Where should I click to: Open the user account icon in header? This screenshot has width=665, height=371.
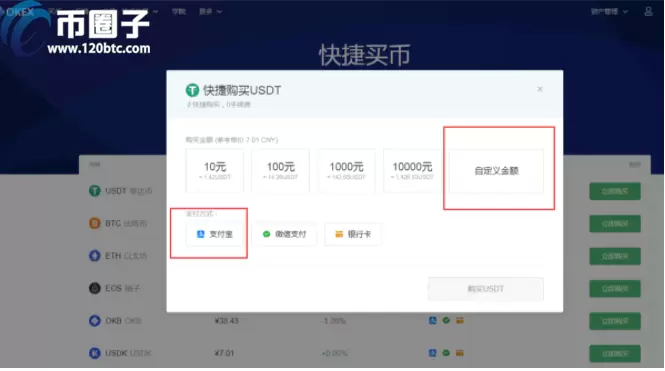click(648, 11)
